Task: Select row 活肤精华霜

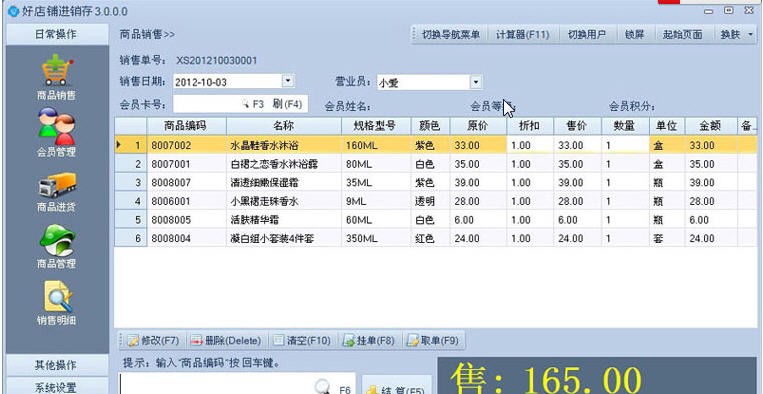Action: (x=436, y=220)
